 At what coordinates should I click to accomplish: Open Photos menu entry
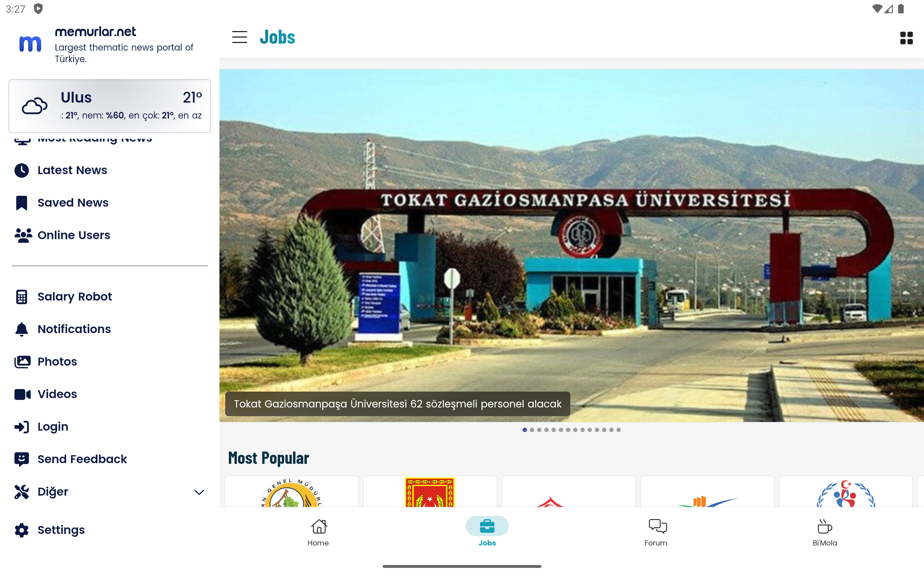[x=110, y=362]
